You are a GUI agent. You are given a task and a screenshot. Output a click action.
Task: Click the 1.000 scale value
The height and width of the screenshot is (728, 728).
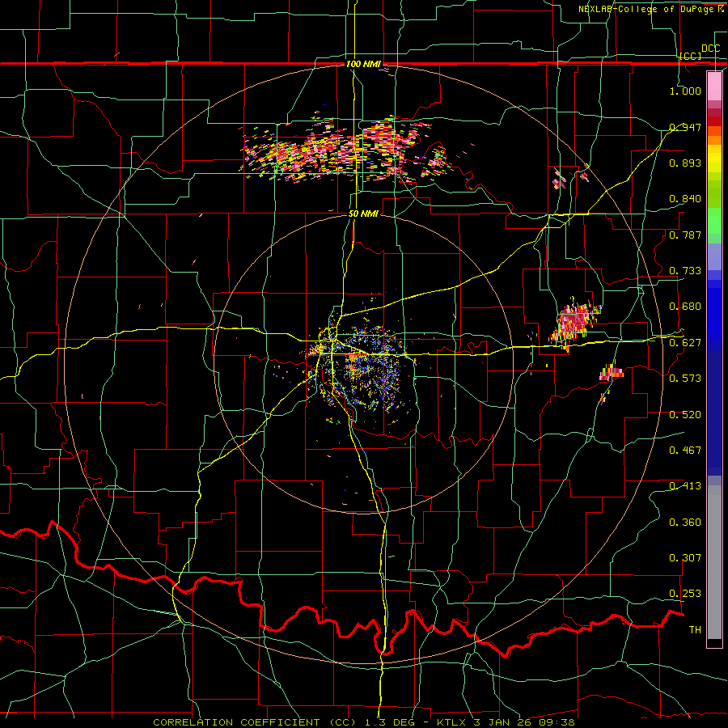pos(685,91)
